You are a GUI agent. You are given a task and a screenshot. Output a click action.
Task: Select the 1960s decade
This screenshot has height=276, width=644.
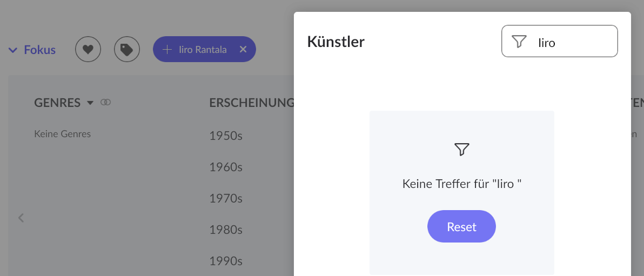pyautogui.click(x=226, y=167)
